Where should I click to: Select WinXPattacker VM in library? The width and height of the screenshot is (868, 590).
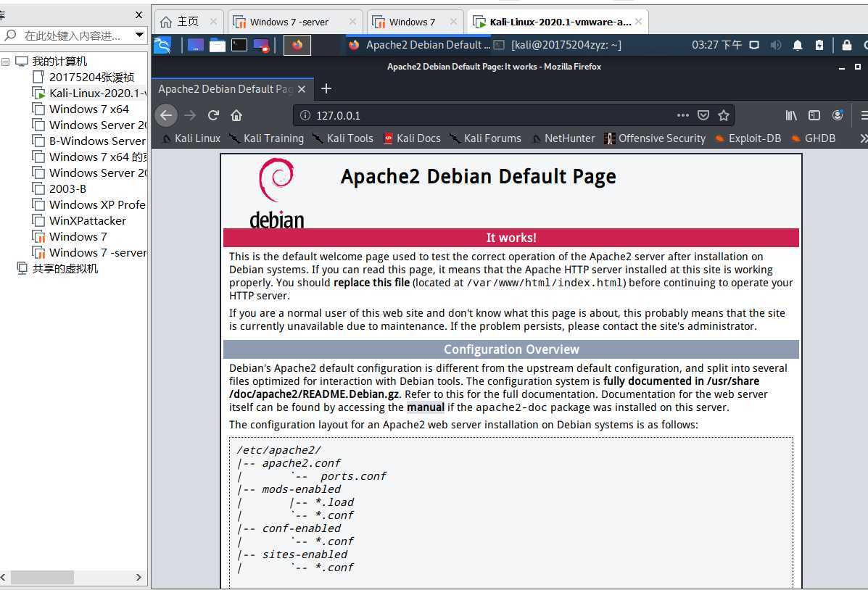(x=80, y=220)
